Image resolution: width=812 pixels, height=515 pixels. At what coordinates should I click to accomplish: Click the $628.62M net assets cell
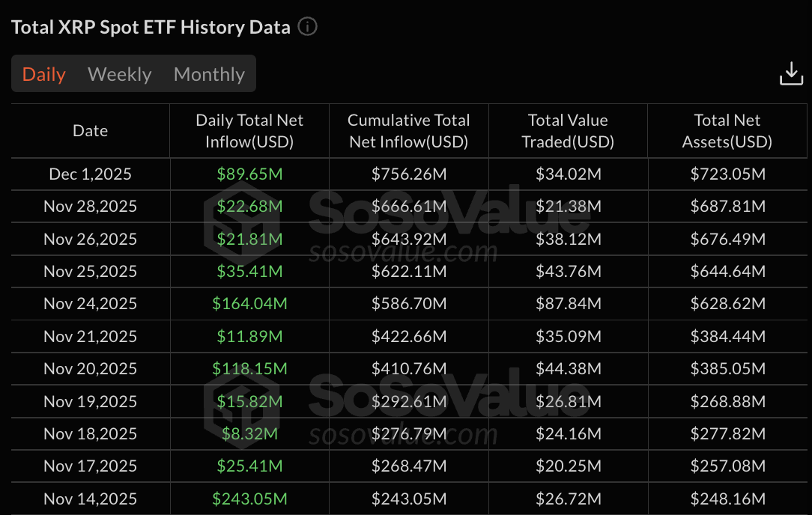727,303
